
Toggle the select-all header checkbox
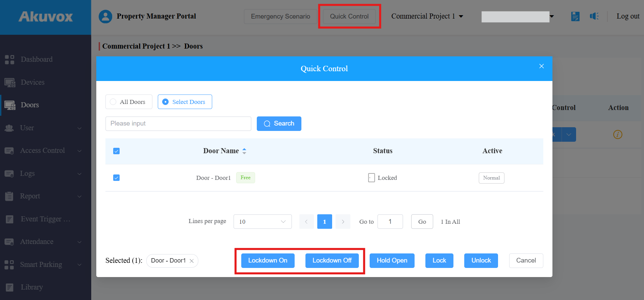coord(116,151)
